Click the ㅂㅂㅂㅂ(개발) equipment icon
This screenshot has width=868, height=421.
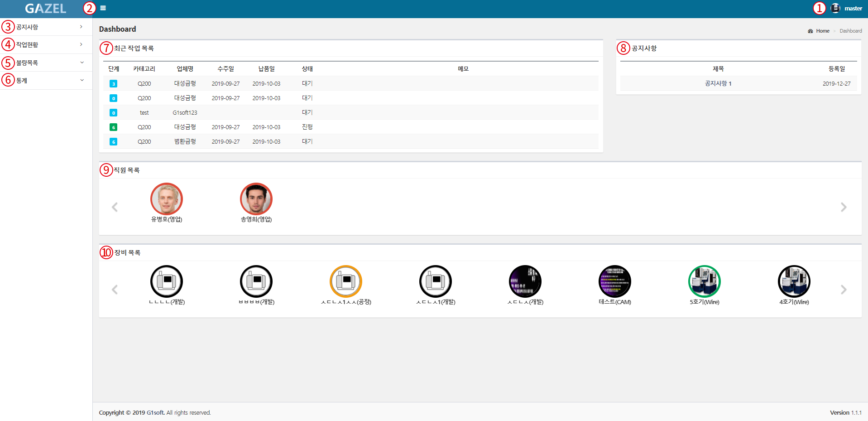click(256, 281)
